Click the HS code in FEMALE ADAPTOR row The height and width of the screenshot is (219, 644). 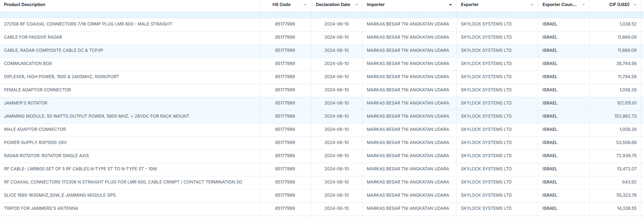click(285, 90)
